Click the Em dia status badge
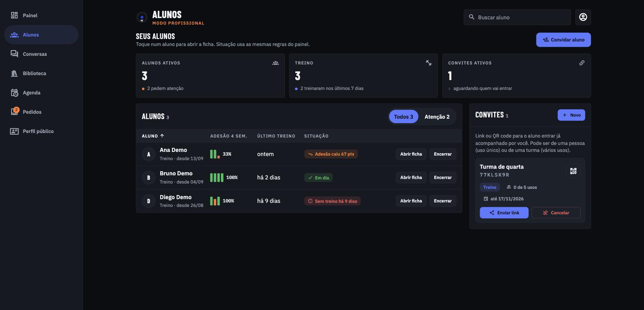Image resolution: width=644 pixels, height=310 pixels. [x=318, y=178]
